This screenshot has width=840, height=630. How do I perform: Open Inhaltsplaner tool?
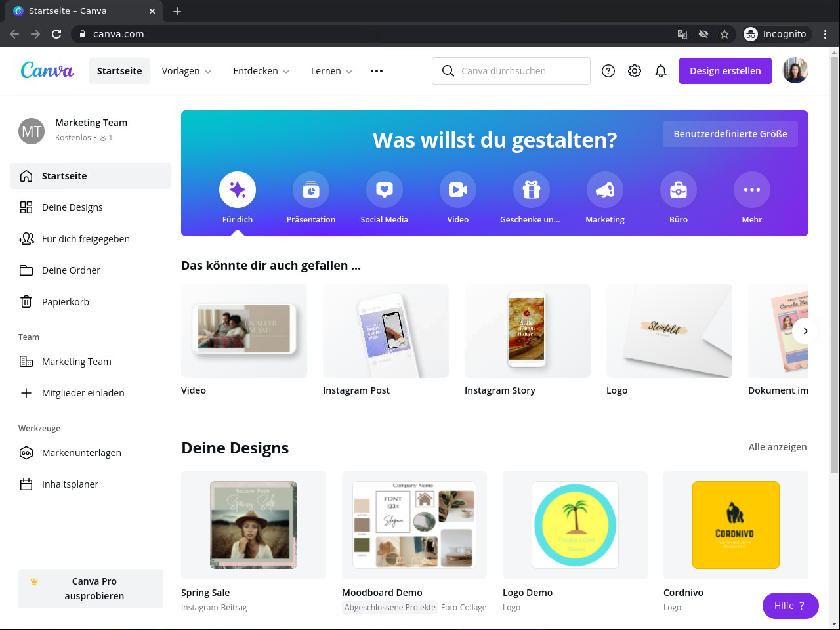tap(91, 484)
